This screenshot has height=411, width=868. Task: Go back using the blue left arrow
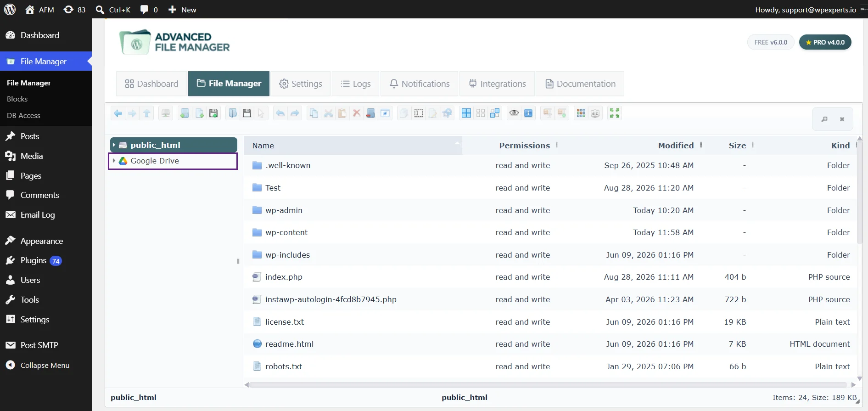tap(118, 113)
